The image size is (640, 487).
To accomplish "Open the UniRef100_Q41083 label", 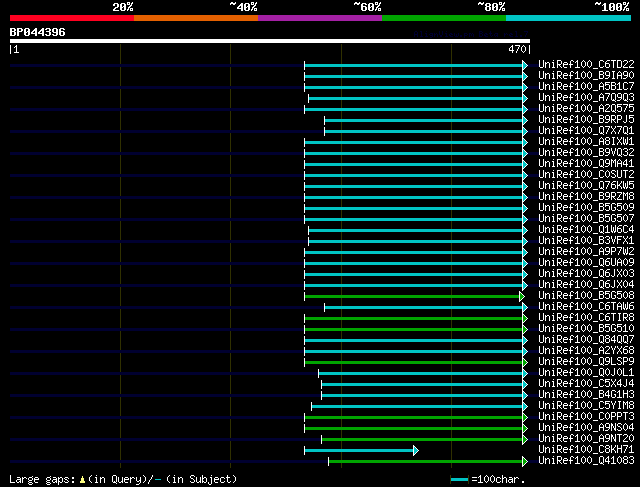I will (586, 461).
